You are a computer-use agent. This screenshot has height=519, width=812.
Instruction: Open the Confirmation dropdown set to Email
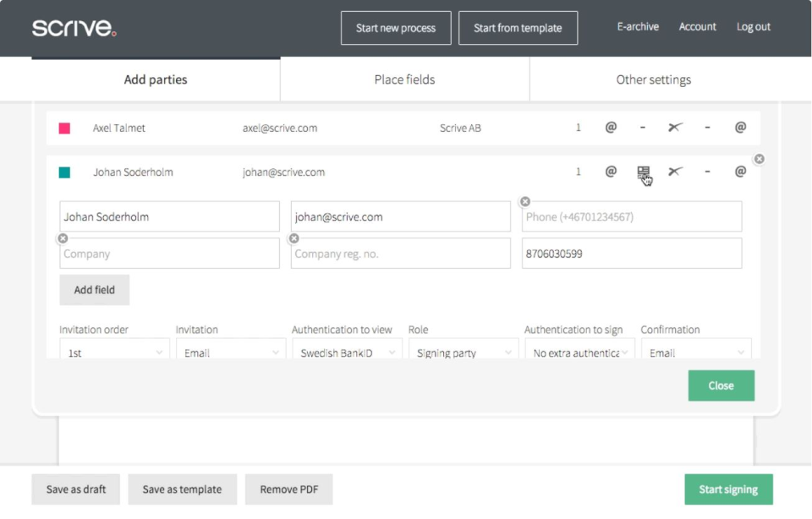point(696,348)
